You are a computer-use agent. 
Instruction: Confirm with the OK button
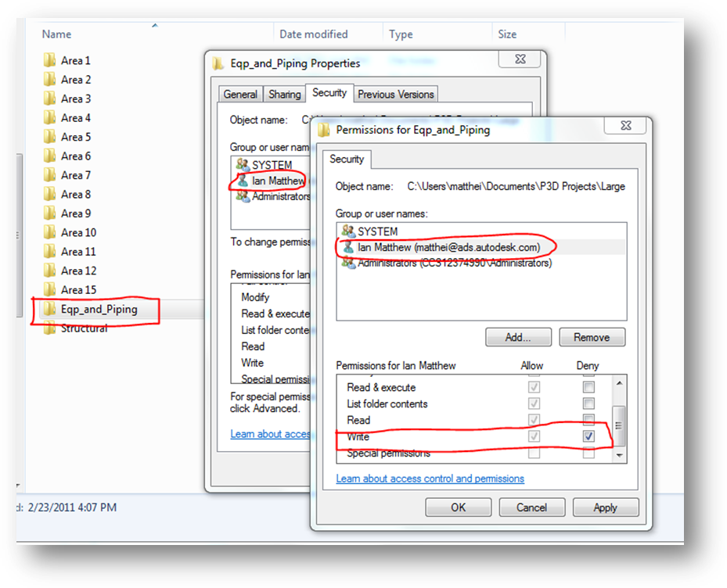click(458, 507)
